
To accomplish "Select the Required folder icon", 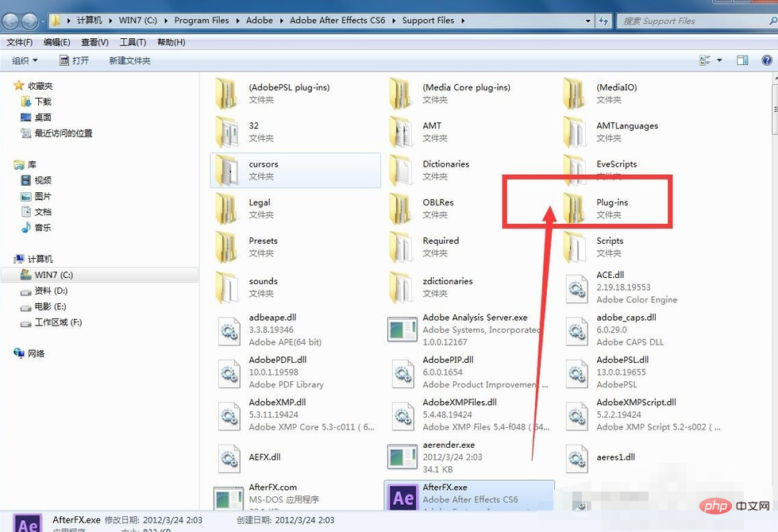I will (400, 247).
